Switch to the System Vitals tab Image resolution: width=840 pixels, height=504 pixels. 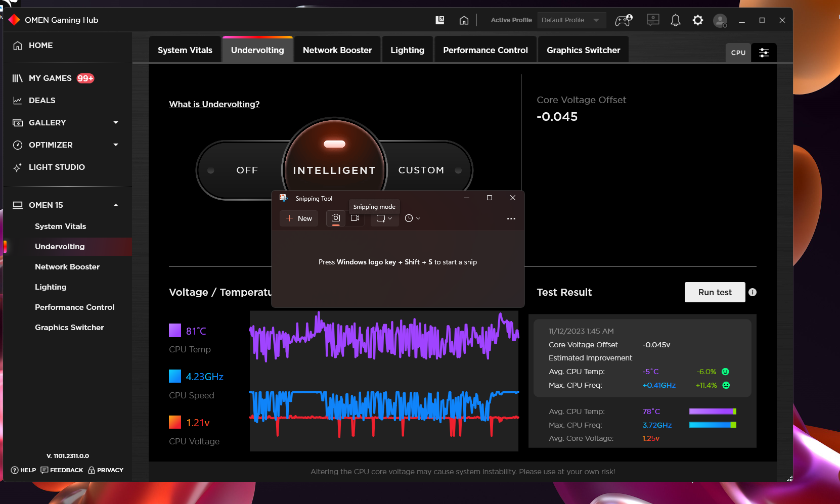click(x=185, y=50)
